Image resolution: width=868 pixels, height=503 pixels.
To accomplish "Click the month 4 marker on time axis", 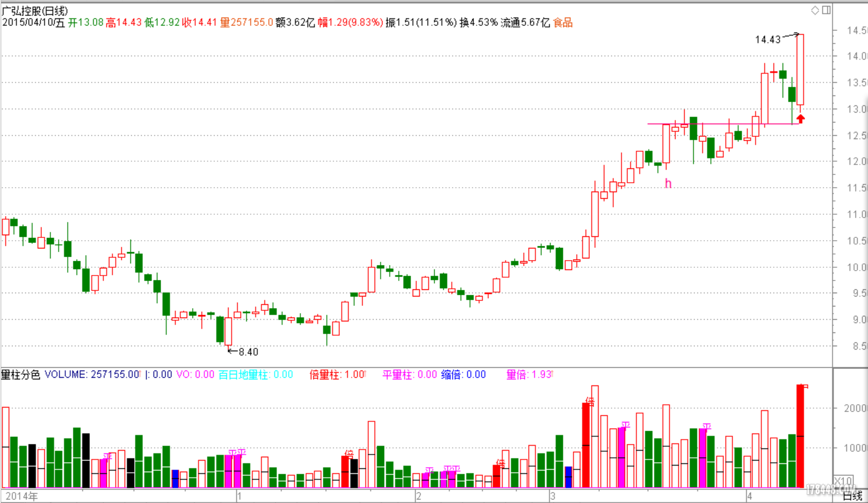I will click(x=749, y=496).
